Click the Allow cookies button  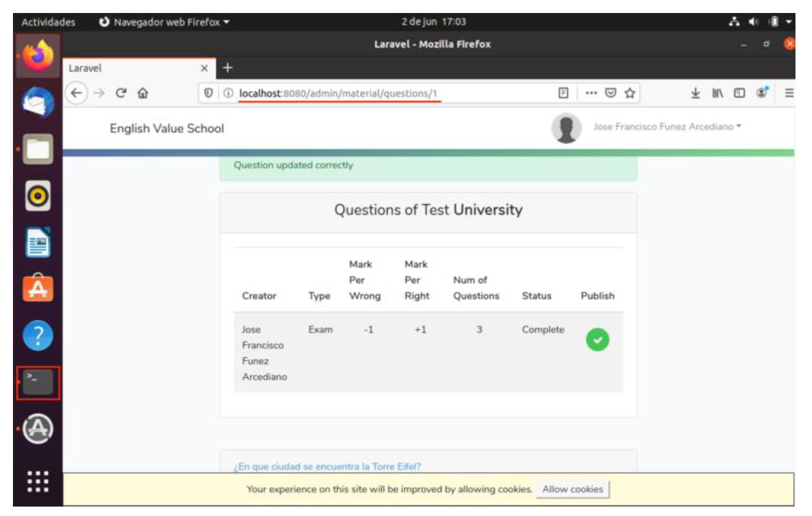pos(572,489)
